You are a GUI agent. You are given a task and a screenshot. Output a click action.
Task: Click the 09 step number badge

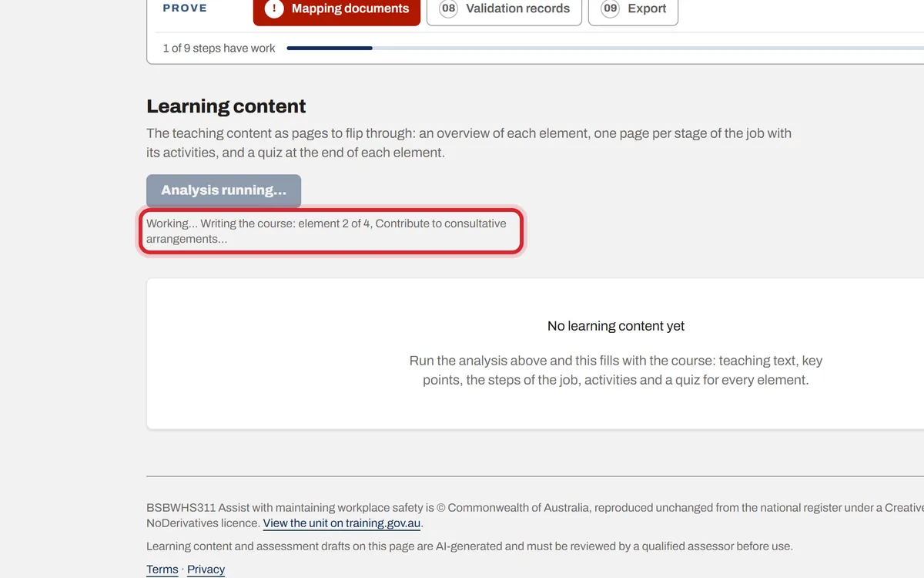point(610,9)
